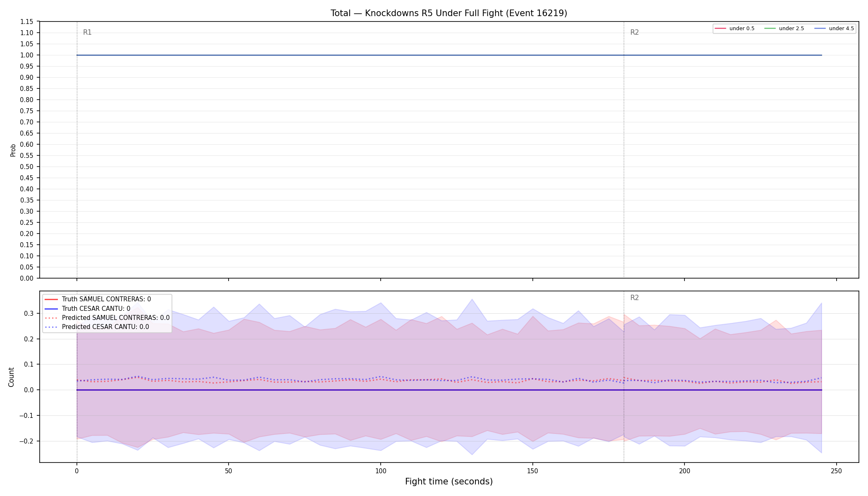Select 'Truth SAMUEL CONTRERAS: 0' legend entry
Viewport: 868px width, 496px height.
(x=98, y=299)
